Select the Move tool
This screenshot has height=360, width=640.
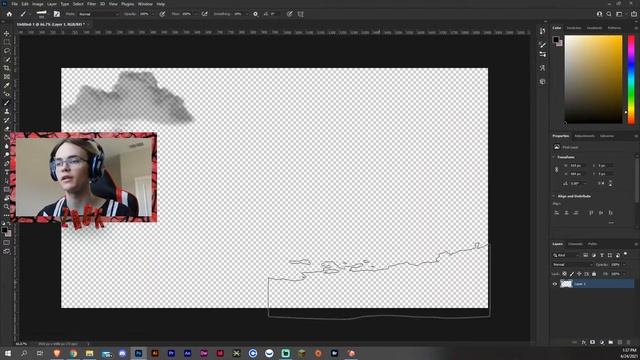[x=7, y=33]
